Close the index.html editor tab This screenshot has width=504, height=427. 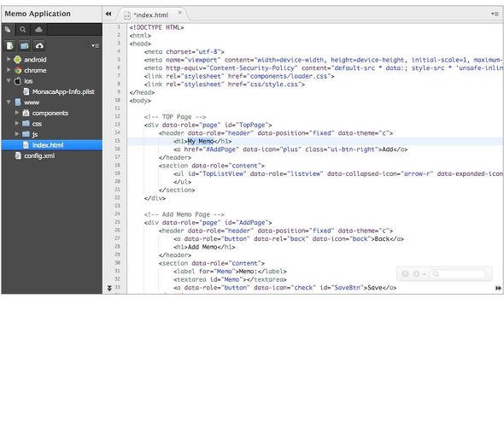pos(179,13)
